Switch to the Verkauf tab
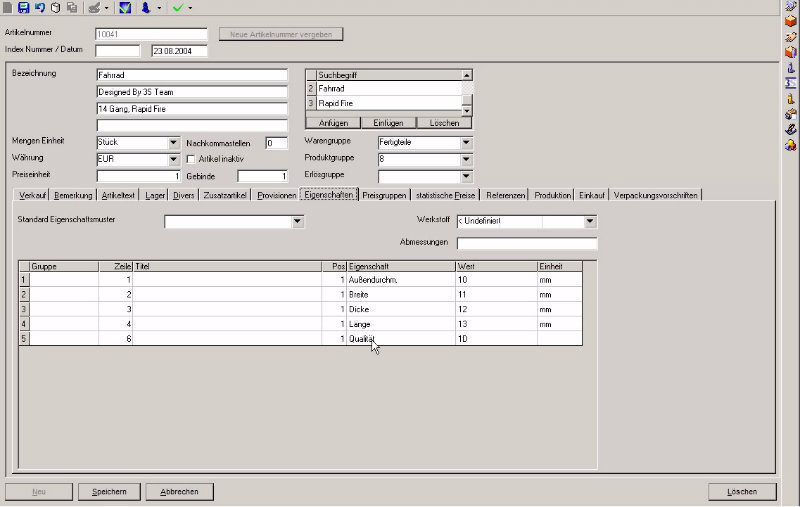This screenshot has height=507, width=800. pos(33,195)
